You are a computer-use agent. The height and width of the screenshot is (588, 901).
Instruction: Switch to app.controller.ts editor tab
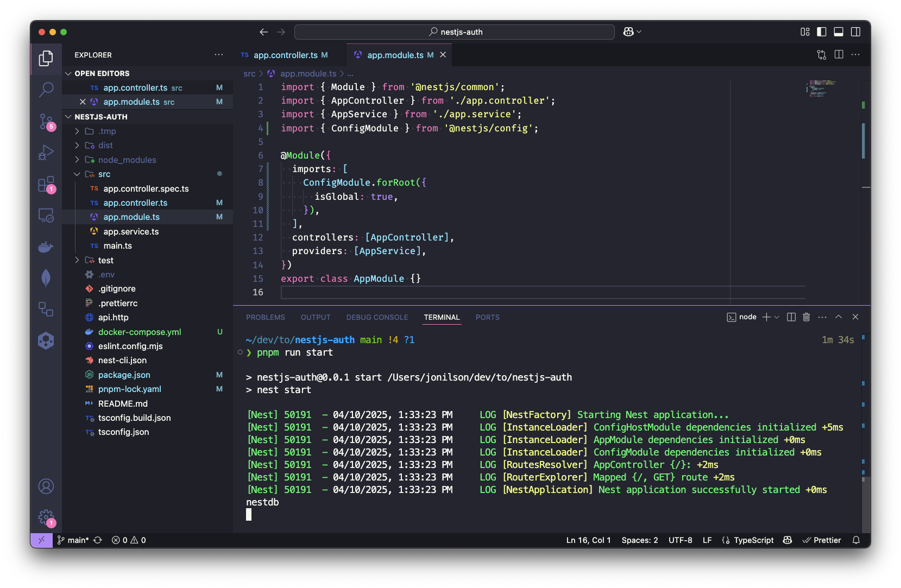point(290,55)
